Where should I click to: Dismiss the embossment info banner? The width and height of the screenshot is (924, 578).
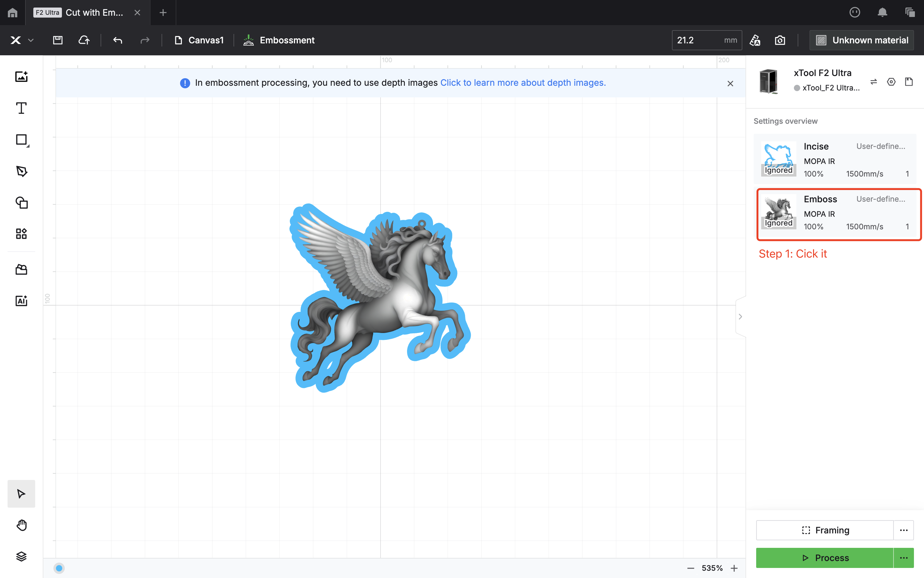pos(730,83)
